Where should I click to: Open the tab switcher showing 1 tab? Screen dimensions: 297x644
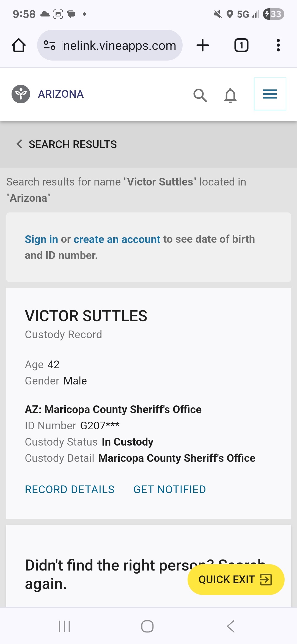(x=241, y=45)
